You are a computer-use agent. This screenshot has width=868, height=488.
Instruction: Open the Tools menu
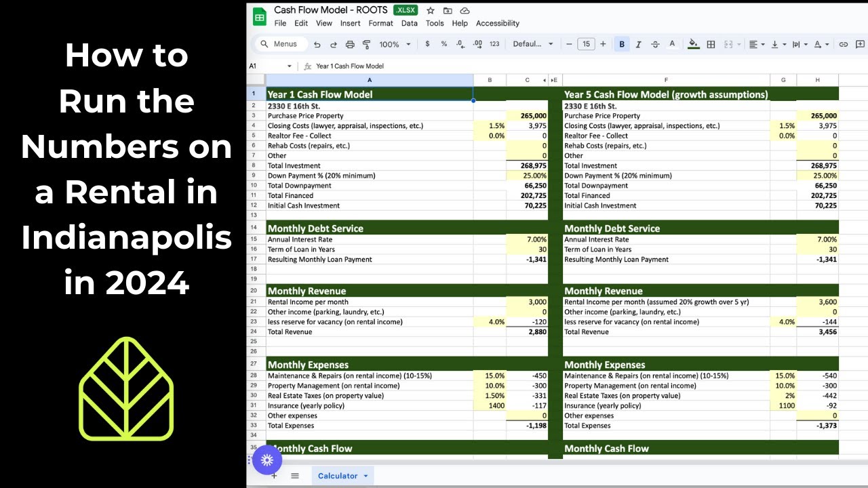pos(435,23)
